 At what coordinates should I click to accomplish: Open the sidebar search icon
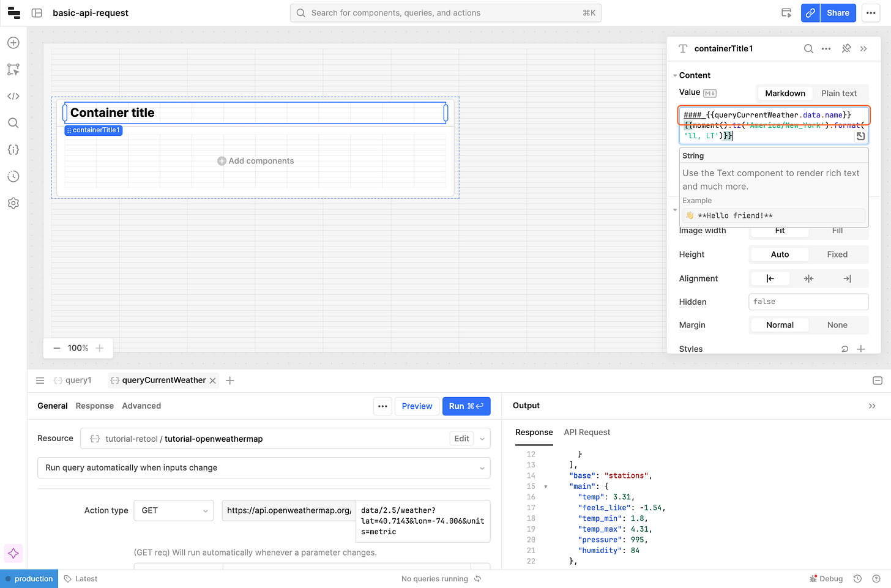pos(13,123)
